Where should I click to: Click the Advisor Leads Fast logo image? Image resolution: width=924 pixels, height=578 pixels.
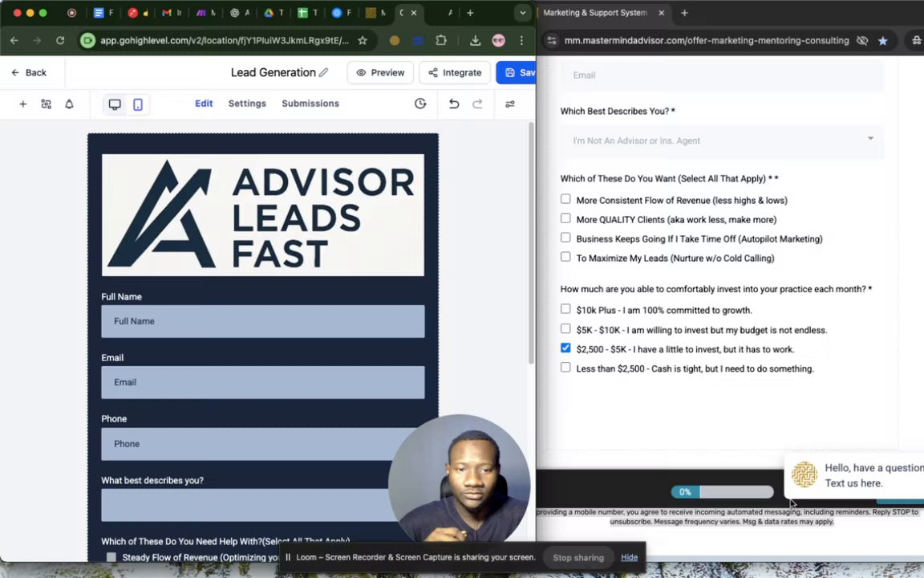[263, 214]
